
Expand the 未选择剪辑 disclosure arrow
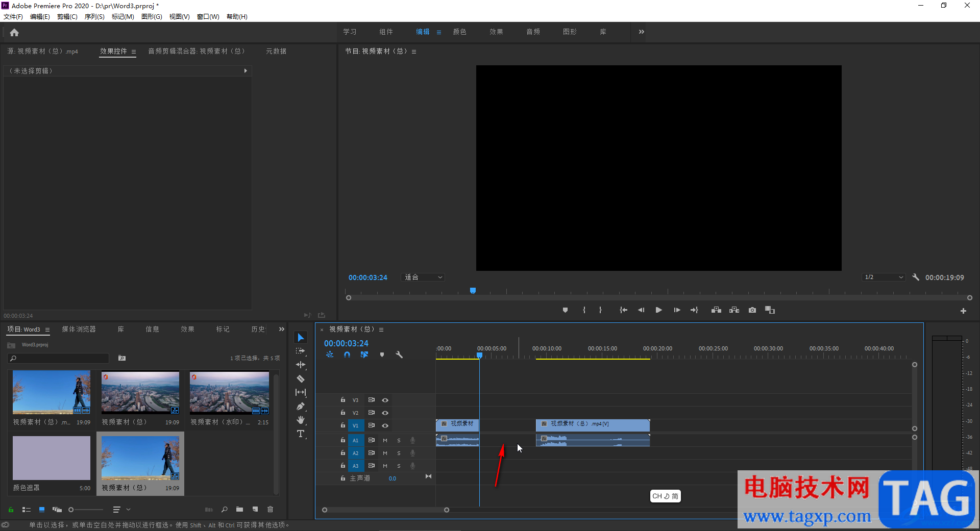[x=246, y=71]
